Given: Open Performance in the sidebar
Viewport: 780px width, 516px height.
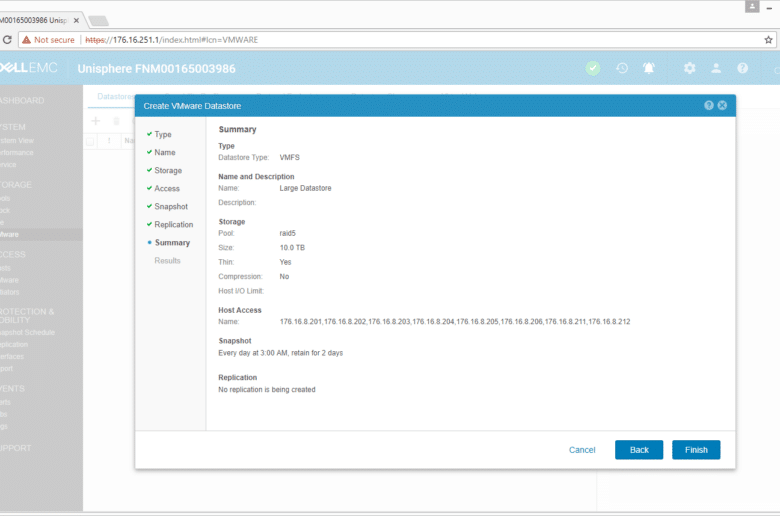Looking at the screenshot, I should pyautogui.click(x=17, y=153).
